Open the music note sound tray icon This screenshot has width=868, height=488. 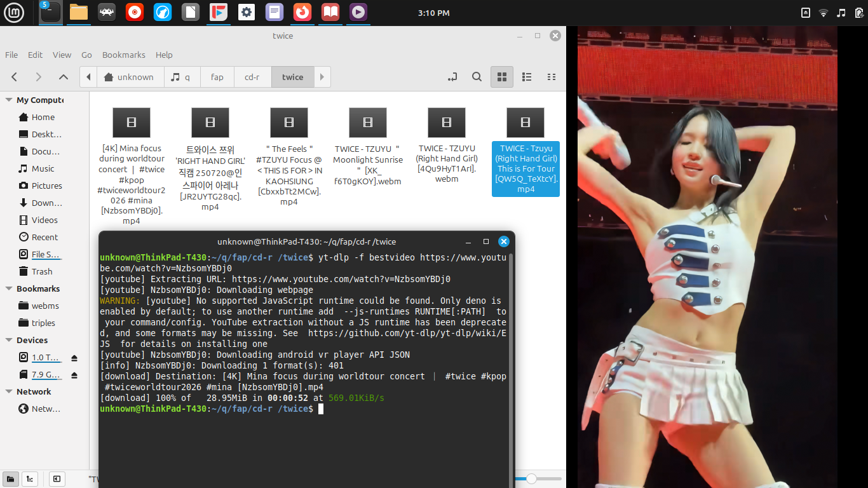(x=841, y=13)
